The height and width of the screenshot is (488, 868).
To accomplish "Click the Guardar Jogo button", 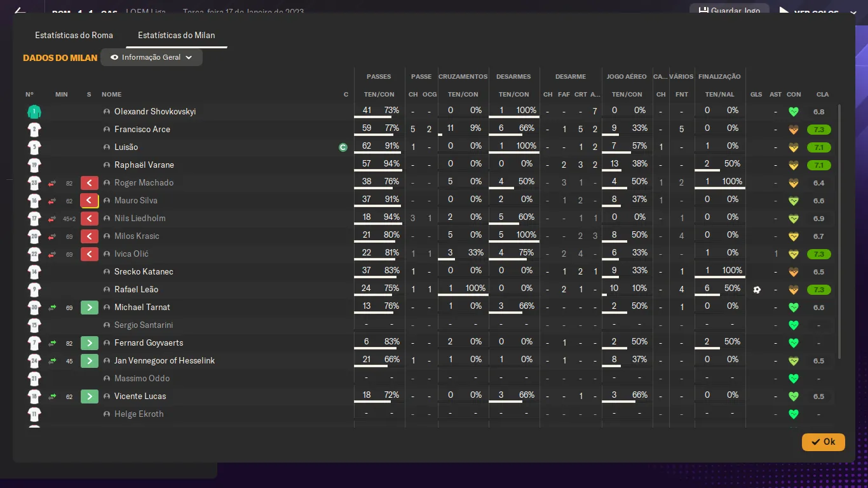I will (x=729, y=11).
